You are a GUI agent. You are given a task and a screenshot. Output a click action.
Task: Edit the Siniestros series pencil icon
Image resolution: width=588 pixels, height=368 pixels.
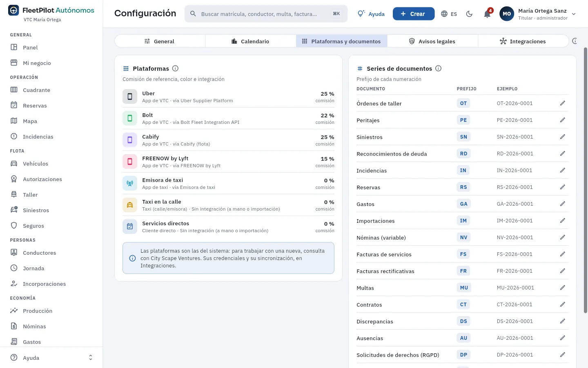[563, 137]
